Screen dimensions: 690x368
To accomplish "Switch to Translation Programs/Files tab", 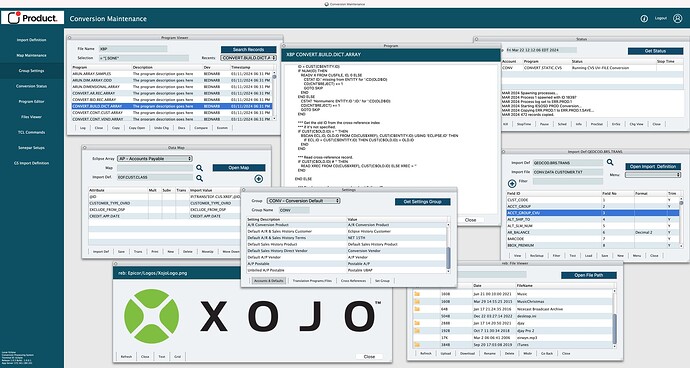I will [x=312, y=281].
